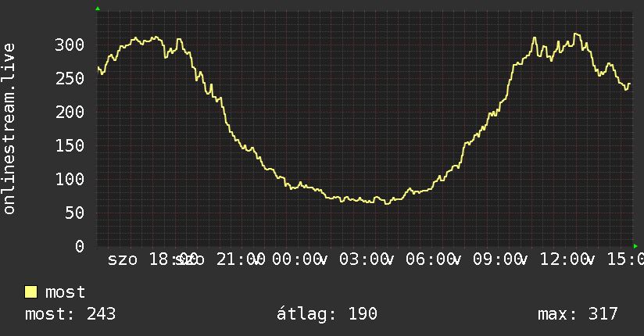This screenshot has height=336, width=644.
Task: Click the 50 y-axis label
Action: [x=74, y=213]
